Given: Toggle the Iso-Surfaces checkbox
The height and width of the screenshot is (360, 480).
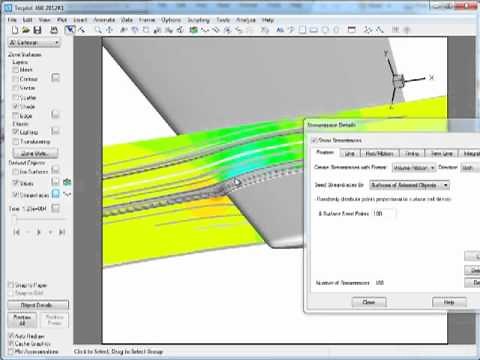Looking at the screenshot, I should coord(15,172).
